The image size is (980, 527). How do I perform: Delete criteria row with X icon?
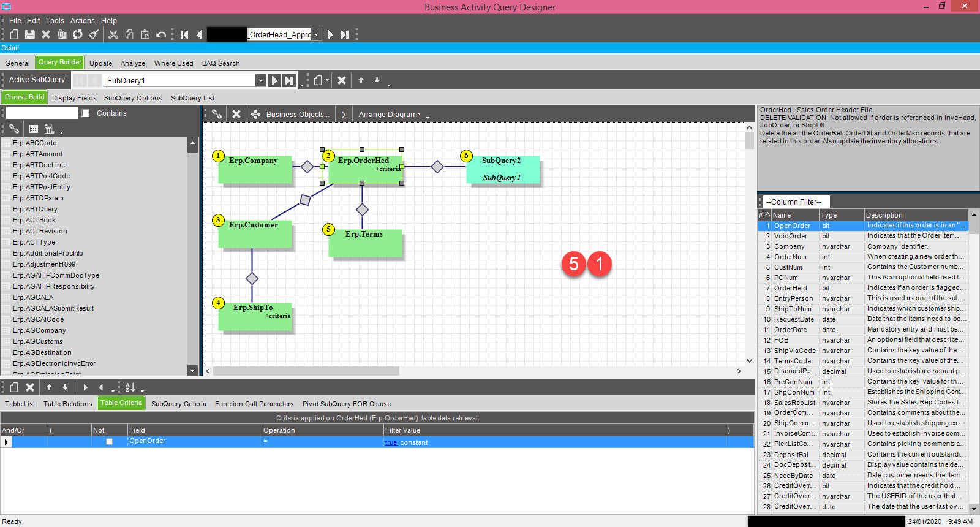click(30, 387)
